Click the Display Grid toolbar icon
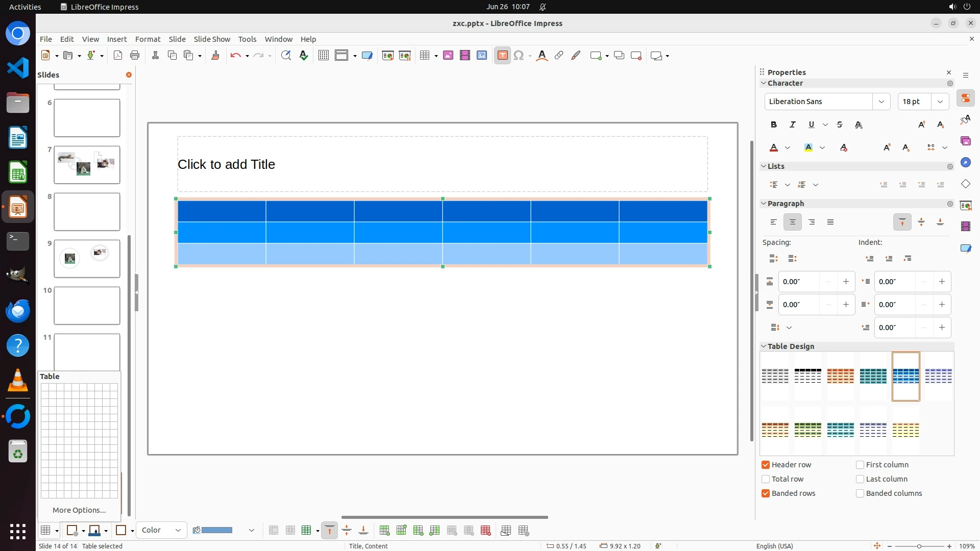 tap(323, 56)
